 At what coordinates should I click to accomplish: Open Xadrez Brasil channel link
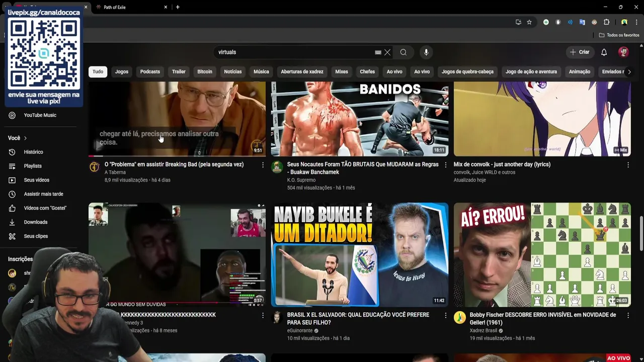point(484,331)
